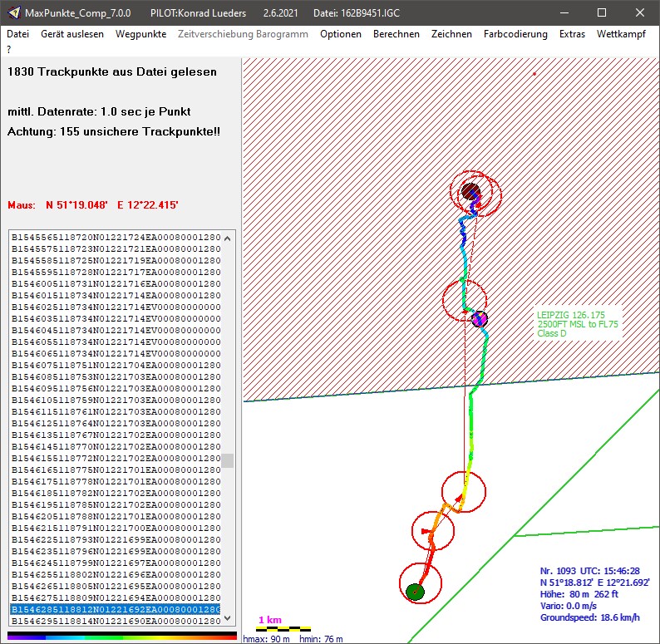Open the Wettkampf menu
660x644 pixels.
click(x=621, y=34)
